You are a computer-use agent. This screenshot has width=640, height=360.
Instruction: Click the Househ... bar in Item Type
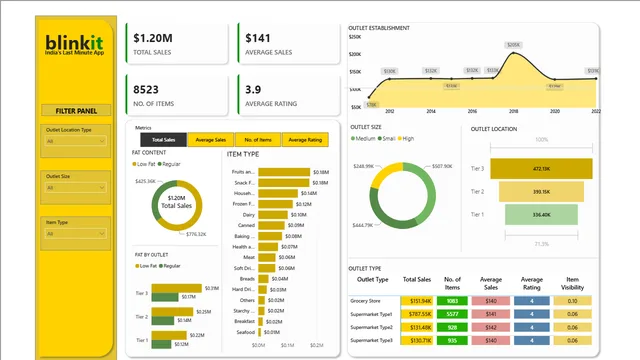pyautogui.click(x=278, y=193)
